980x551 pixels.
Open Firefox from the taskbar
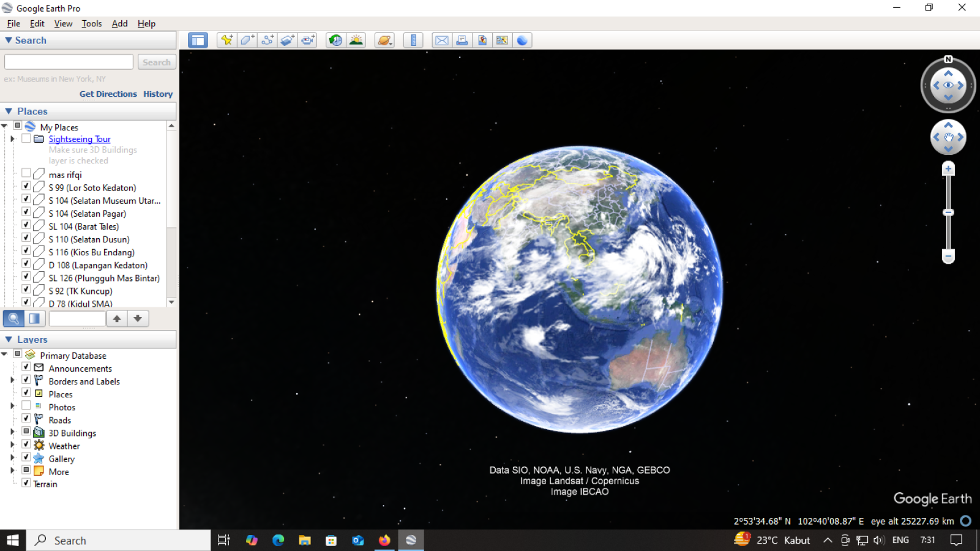(384, 540)
